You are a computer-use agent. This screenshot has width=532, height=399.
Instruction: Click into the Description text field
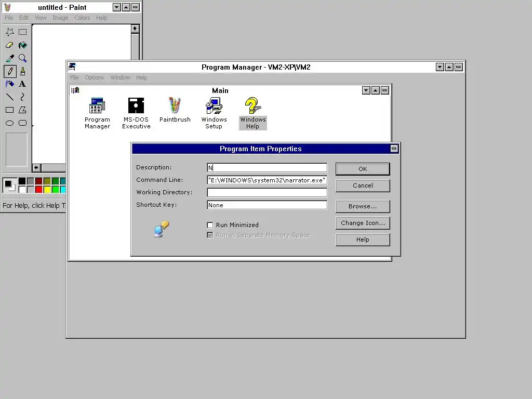267,168
